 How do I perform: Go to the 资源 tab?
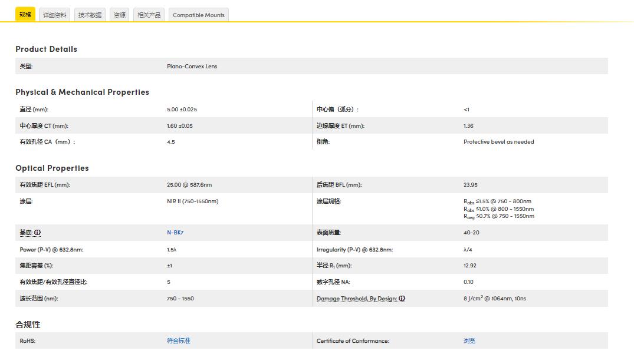(x=119, y=15)
